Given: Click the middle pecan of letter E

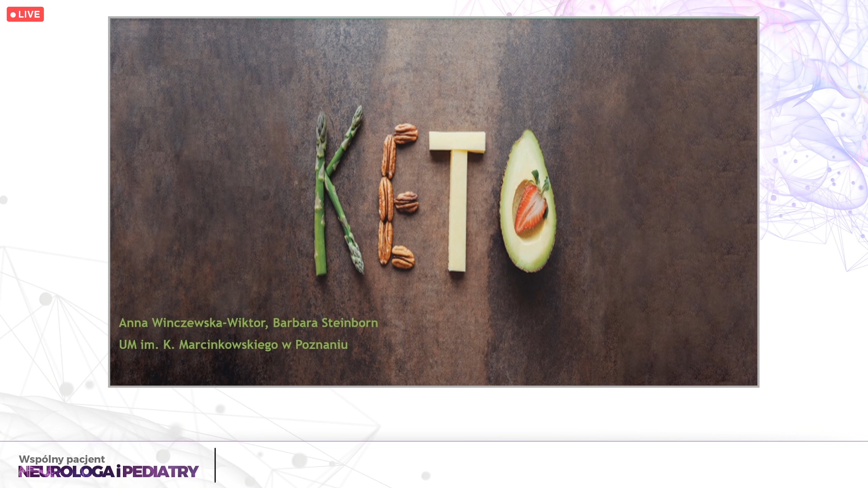Looking at the screenshot, I should point(406,202).
